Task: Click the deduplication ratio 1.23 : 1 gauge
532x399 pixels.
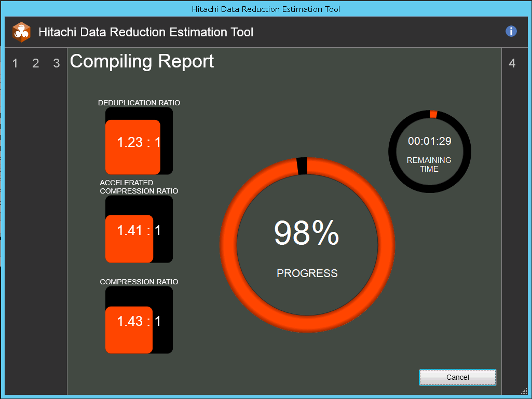Action: [x=139, y=141]
